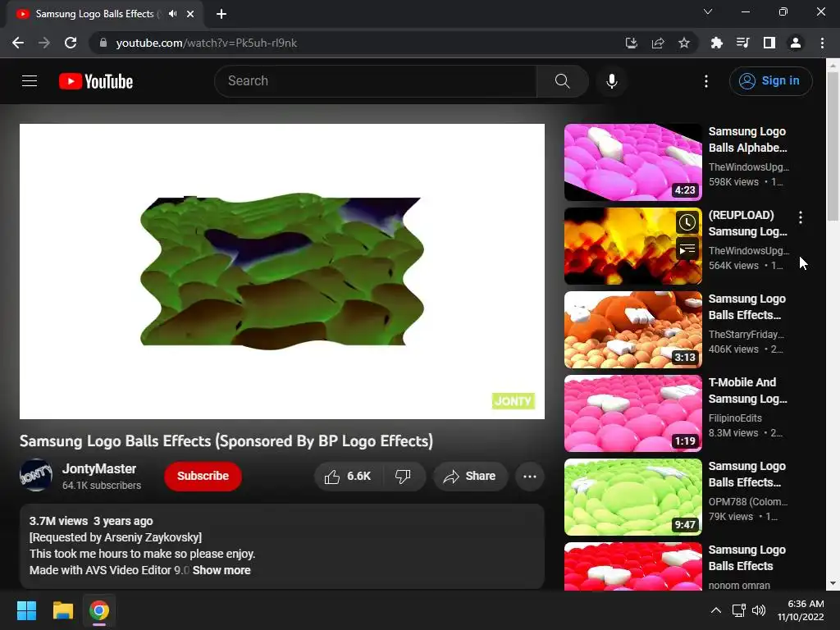Open tab search chevron dropdown
This screenshot has width=840, height=630.
(x=708, y=11)
